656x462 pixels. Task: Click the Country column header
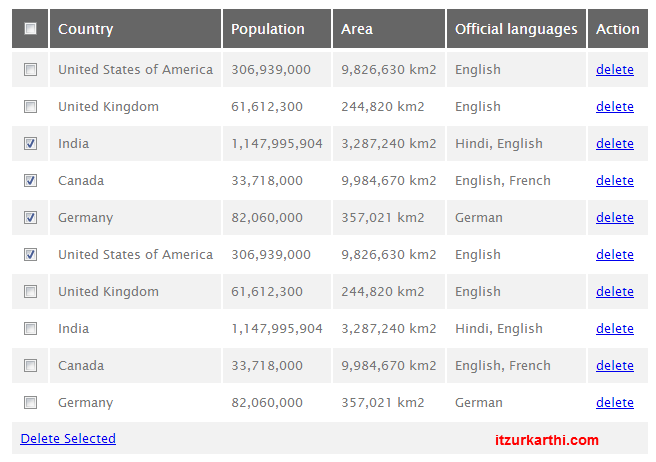(86, 29)
